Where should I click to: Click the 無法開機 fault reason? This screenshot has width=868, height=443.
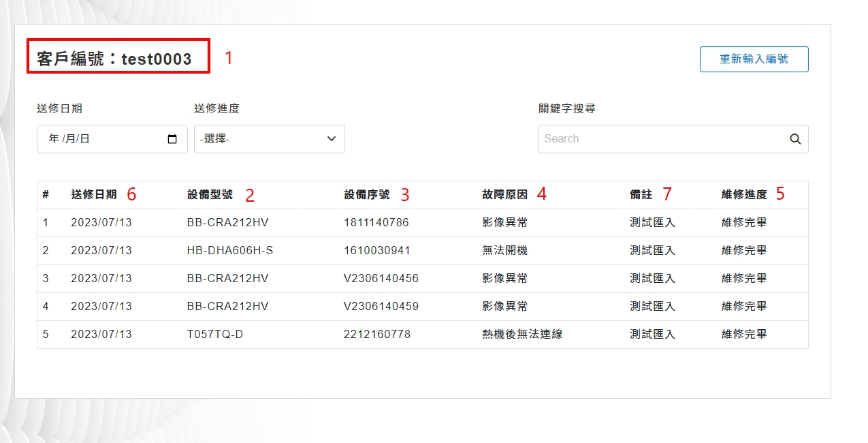504,251
